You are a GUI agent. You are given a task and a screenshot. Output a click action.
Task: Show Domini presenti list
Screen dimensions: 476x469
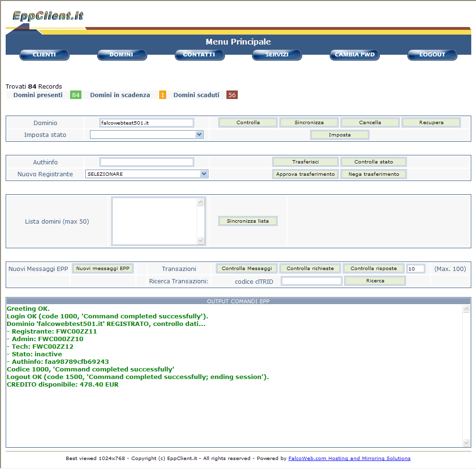pyautogui.click(x=38, y=95)
